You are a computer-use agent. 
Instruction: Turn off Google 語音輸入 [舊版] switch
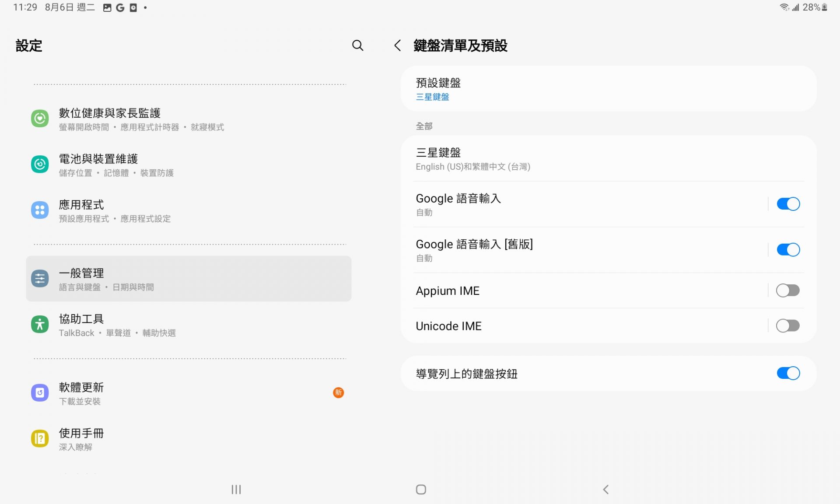point(787,250)
